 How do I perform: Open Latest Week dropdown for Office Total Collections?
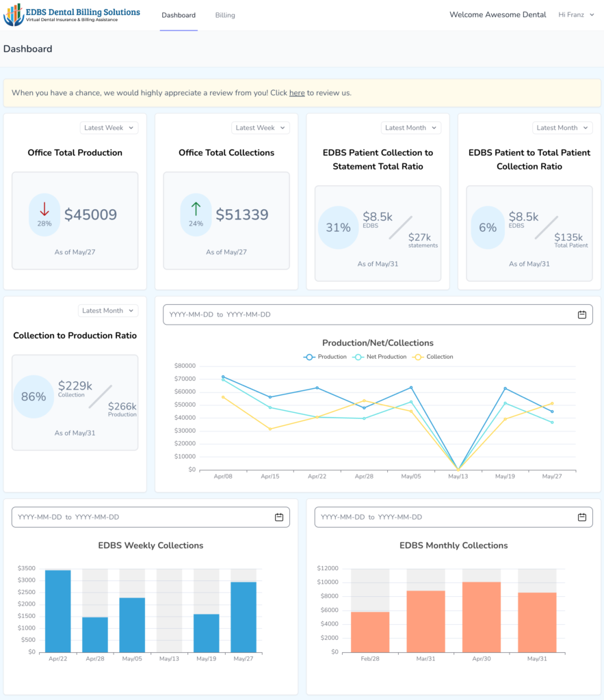261,128
